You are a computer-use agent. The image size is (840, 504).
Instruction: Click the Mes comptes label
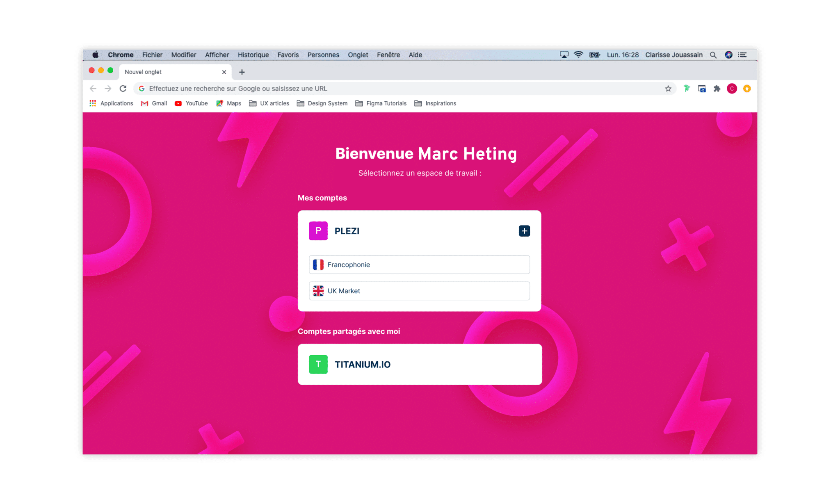[x=322, y=198]
